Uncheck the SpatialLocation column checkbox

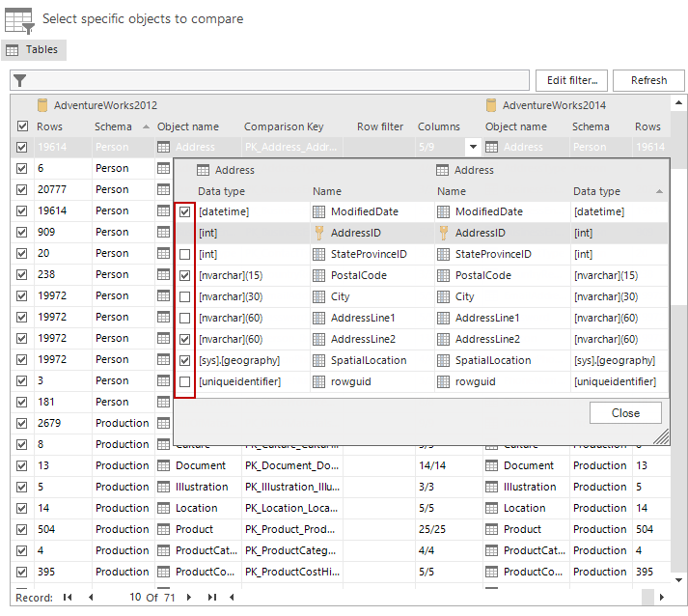tap(184, 360)
